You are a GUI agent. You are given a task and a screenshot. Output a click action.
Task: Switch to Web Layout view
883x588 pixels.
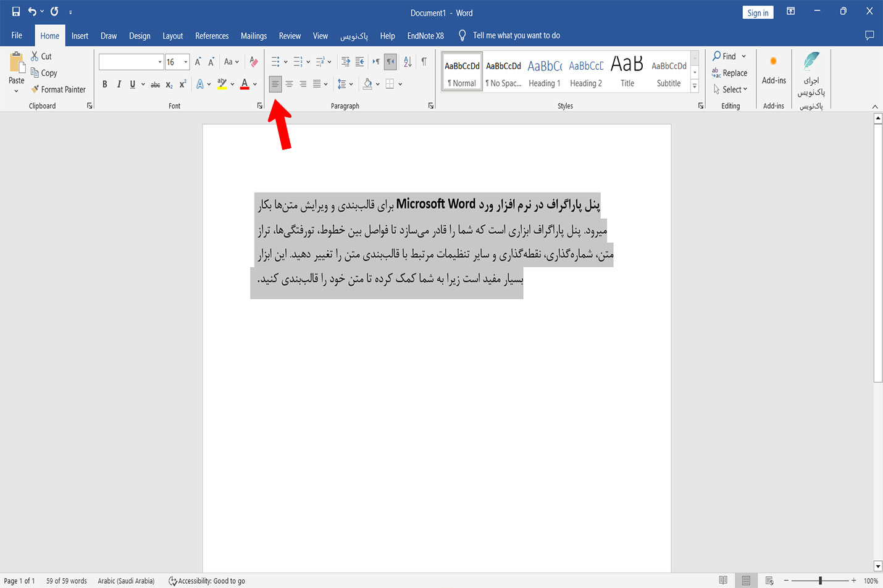point(769,581)
